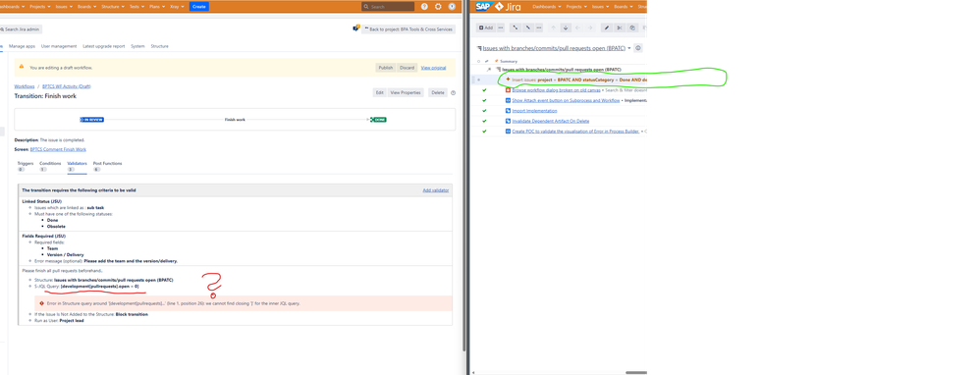Click the move right arrow in Structure toolbar
Image resolution: width=980 pixels, height=375 pixels.
(590, 27)
